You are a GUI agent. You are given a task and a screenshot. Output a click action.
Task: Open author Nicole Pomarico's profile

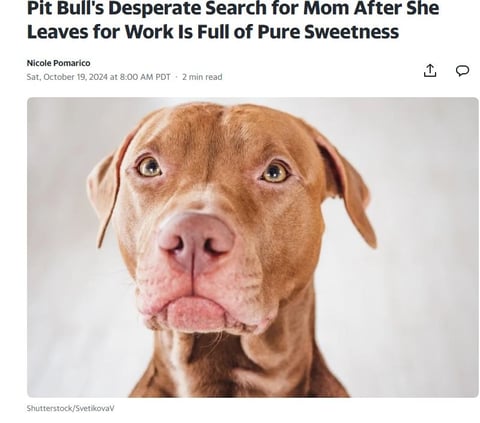click(x=58, y=63)
